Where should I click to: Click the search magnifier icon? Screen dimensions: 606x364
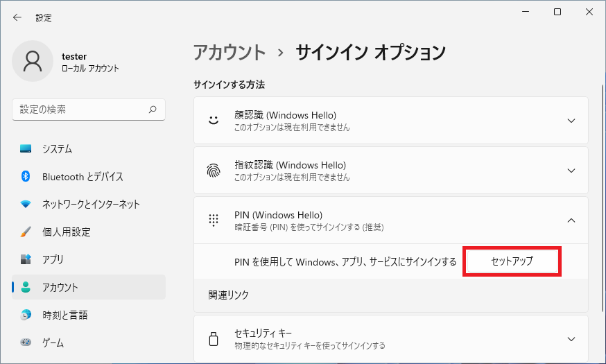(x=153, y=110)
